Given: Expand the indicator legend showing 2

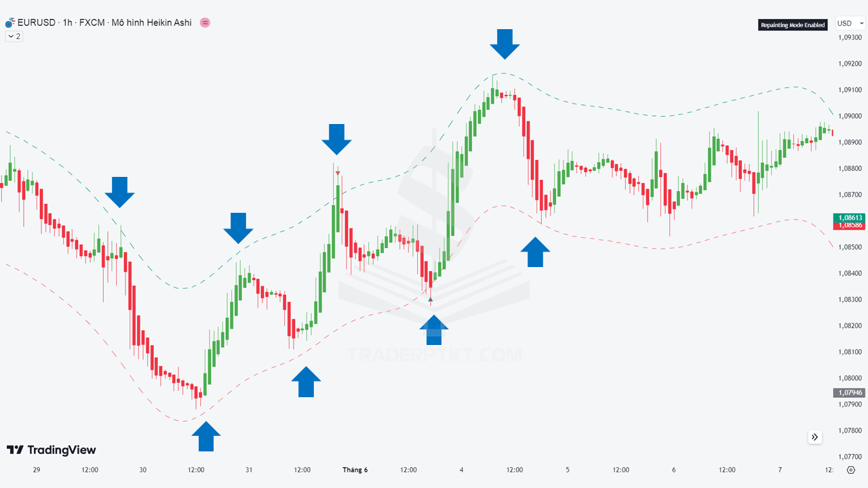Looking at the screenshot, I should (x=14, y=37).
